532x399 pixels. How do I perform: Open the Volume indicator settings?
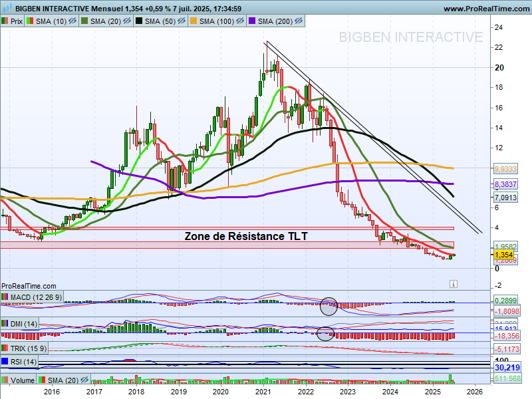(x=23, y=380)
